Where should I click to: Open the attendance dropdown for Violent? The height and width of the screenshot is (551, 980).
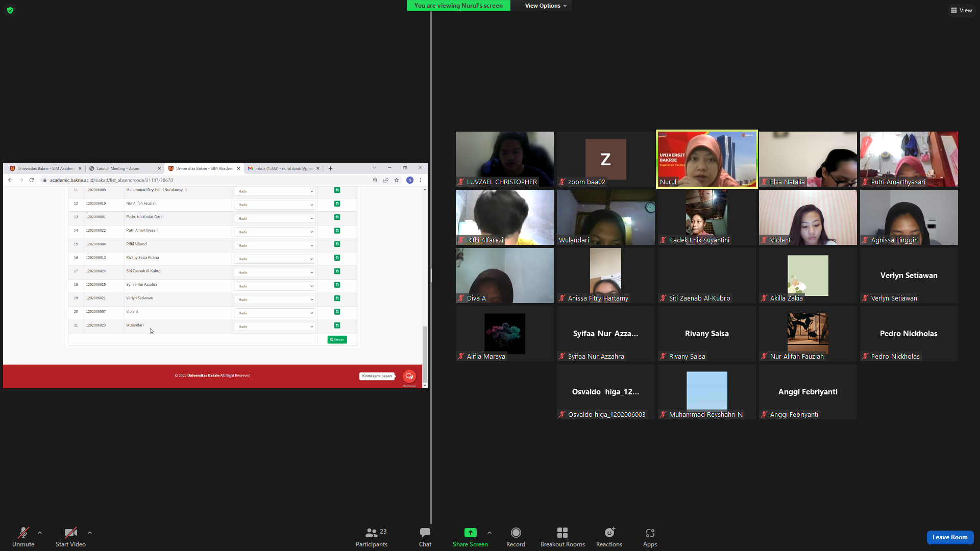tap(275, 313)
